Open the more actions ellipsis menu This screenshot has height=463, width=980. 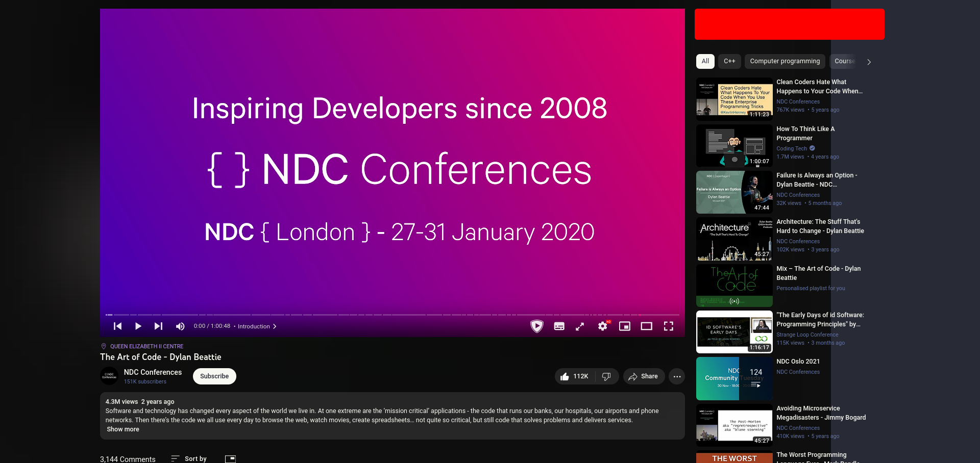click(x=677, y=376)
